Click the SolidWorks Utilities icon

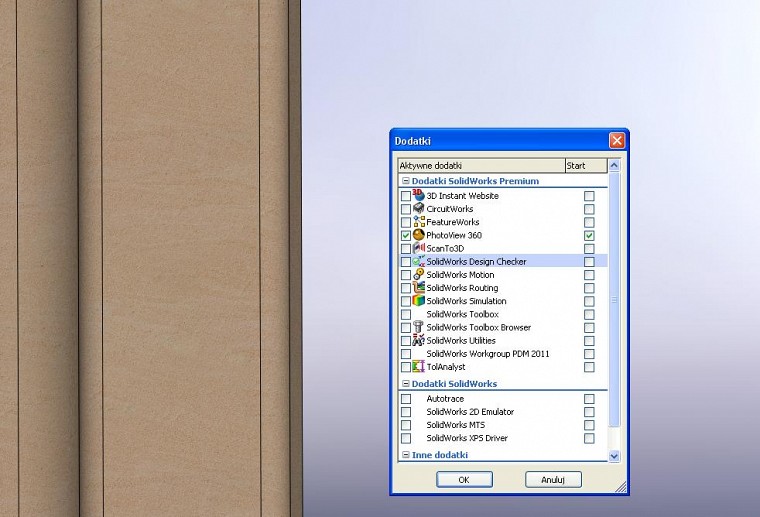pos(418,340)
